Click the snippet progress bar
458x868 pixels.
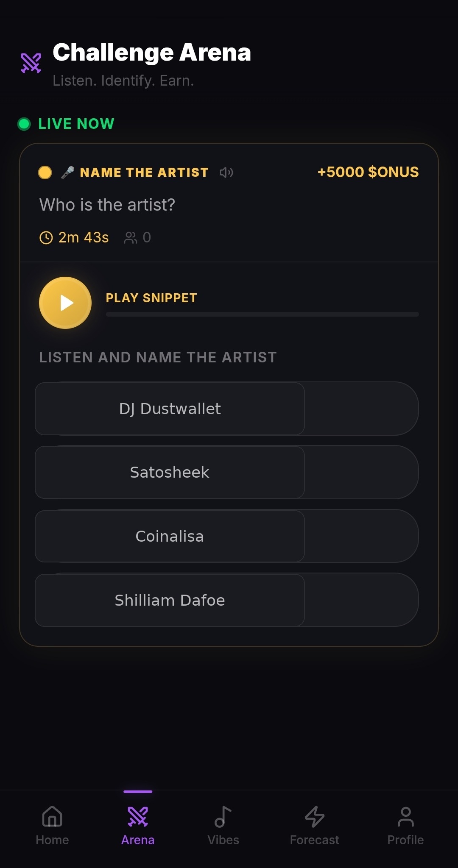(262, 314)
